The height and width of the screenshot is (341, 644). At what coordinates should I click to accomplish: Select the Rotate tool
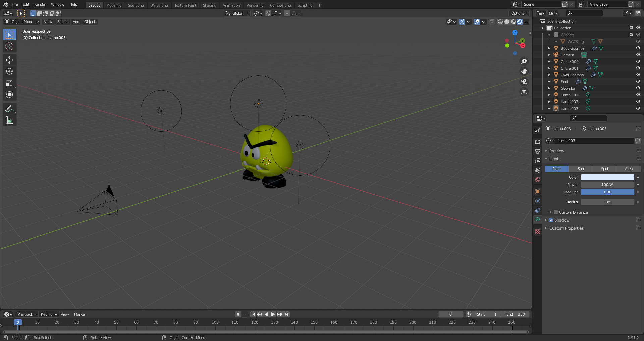(9, 71)
